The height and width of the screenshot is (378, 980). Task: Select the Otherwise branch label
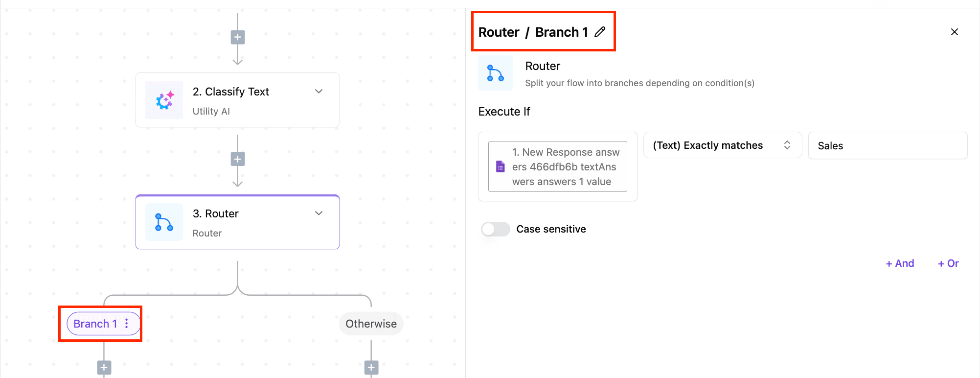pyautogui.click(x=371, y=324)
